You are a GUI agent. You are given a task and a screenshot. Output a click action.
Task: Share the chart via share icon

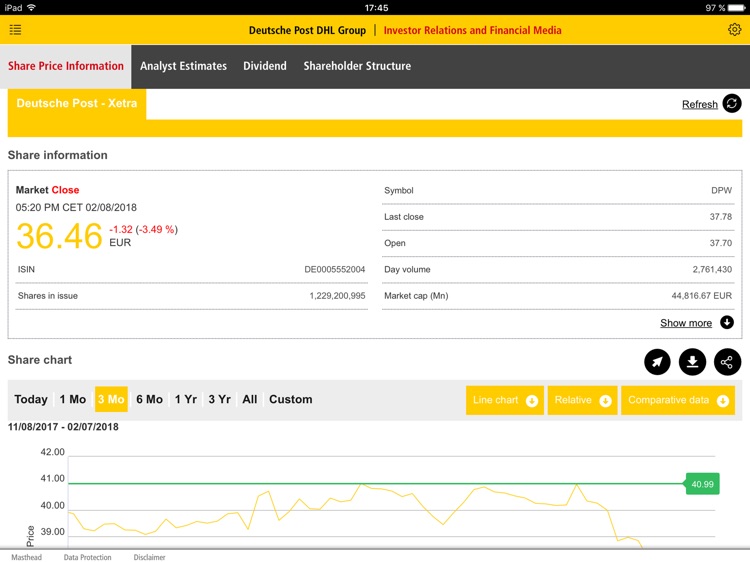point(727,362)
